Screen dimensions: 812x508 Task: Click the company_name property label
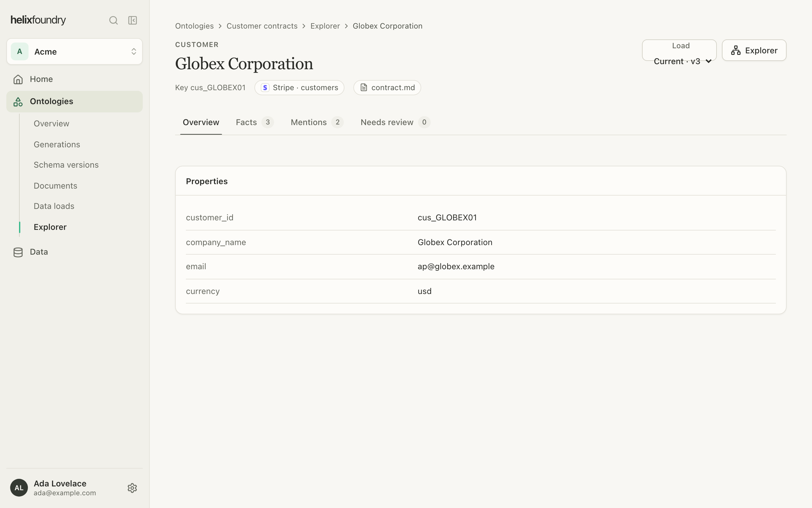tap(216, 242)
